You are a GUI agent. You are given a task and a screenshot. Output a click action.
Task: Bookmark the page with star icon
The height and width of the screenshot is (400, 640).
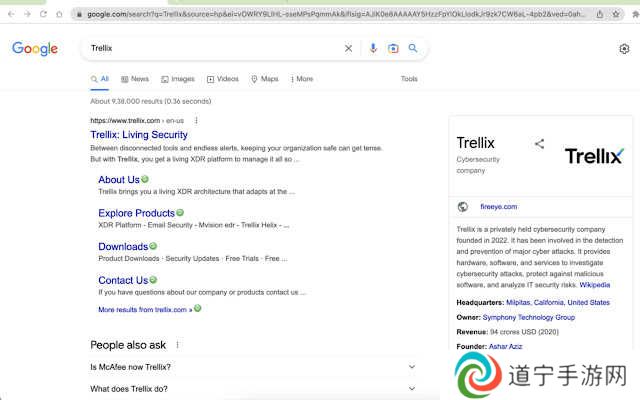[x=616, y=14]
